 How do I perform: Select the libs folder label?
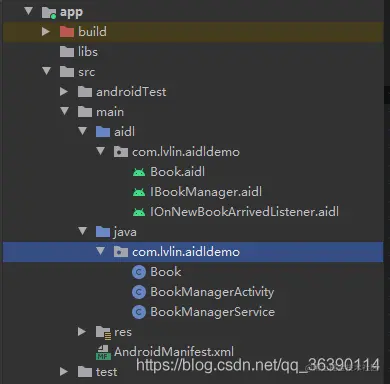(88, 52)
